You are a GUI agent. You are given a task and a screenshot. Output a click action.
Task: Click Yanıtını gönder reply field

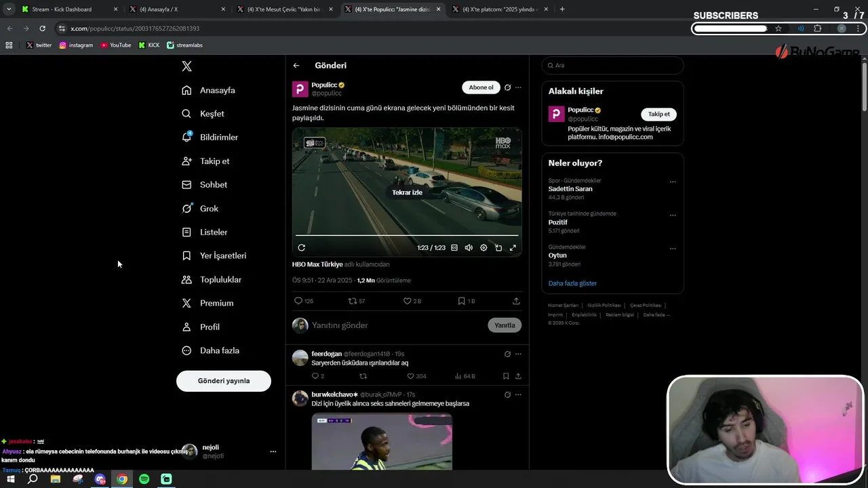397,325
